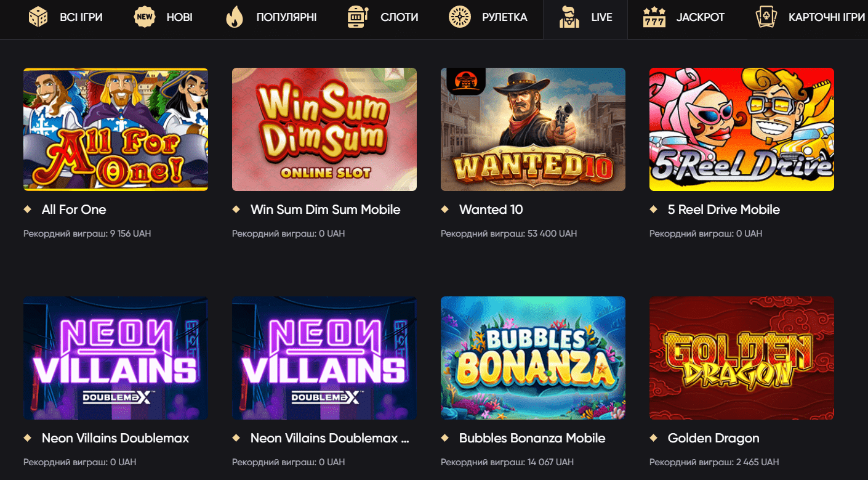Screen dimensions: 868x480
Task: Open the 5 Reel Drive Mobile thumbnail
Action: click(x=741, y=129)
